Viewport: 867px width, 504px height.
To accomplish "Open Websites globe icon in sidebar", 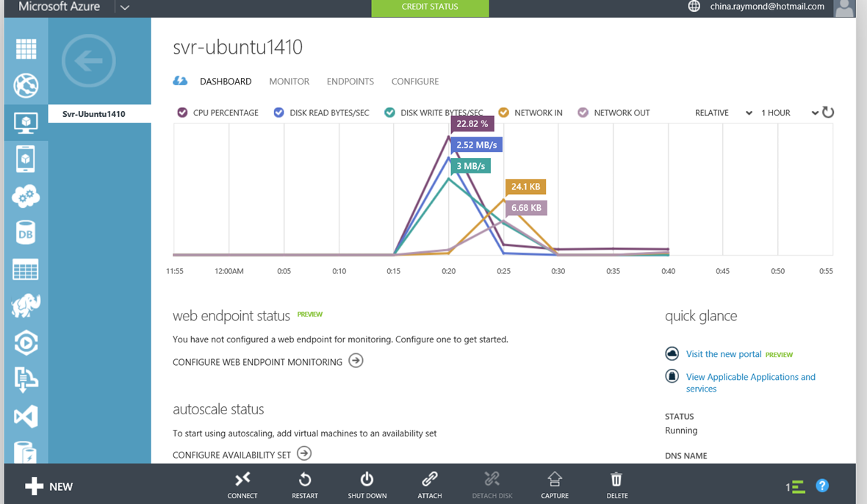I will (x=26, y=86).
